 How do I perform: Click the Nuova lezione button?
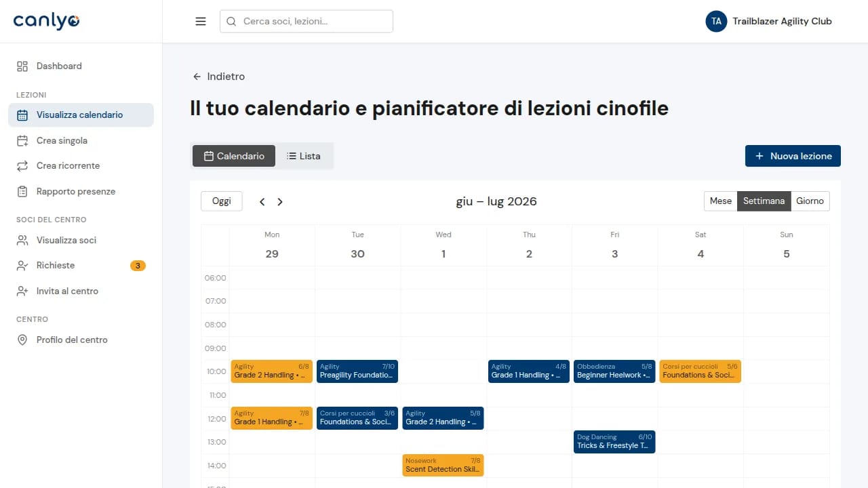[793, 156]
